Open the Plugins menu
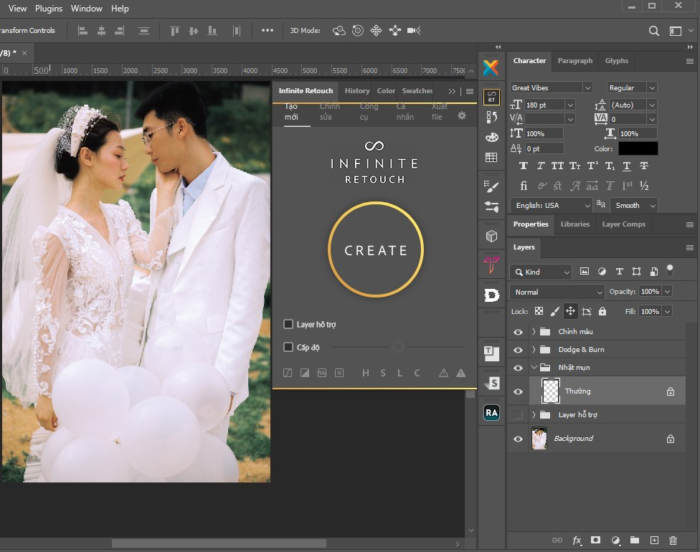 click(x=49, y=8)
